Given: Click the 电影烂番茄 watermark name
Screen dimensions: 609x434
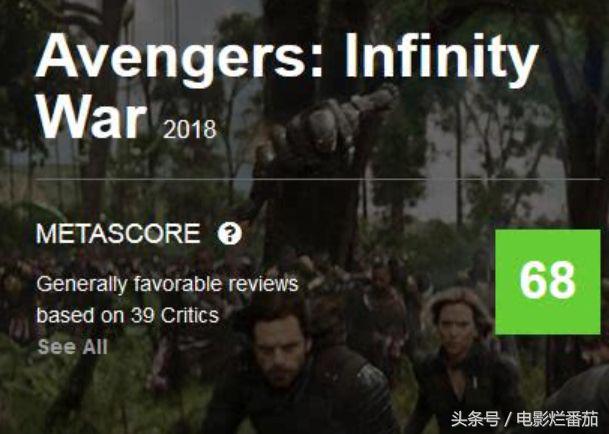Looking at the screenshot, I should coord(557,419).
